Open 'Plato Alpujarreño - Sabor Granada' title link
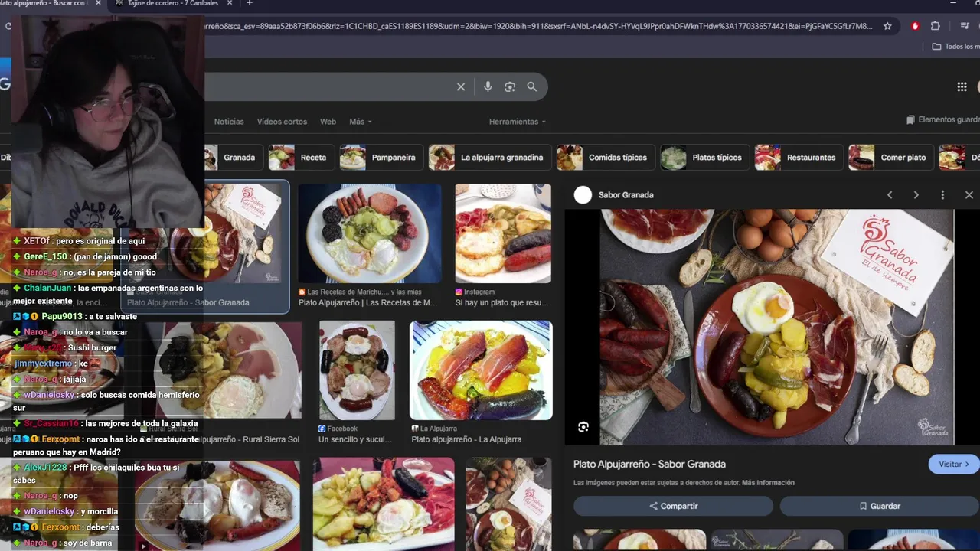 (649, 465)
